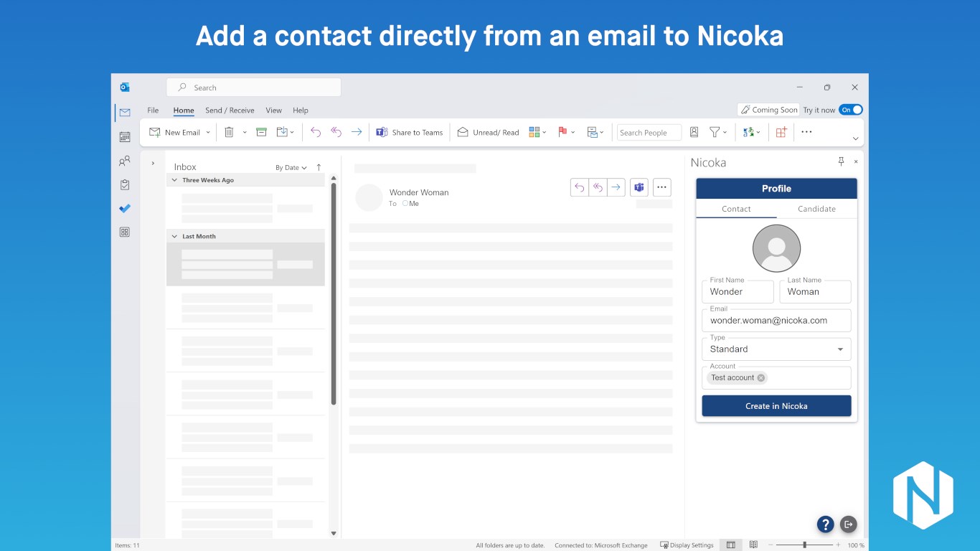
Task: Open the Delete dropdown arrow
Action: pyautogui.click(x=244, y=132)
